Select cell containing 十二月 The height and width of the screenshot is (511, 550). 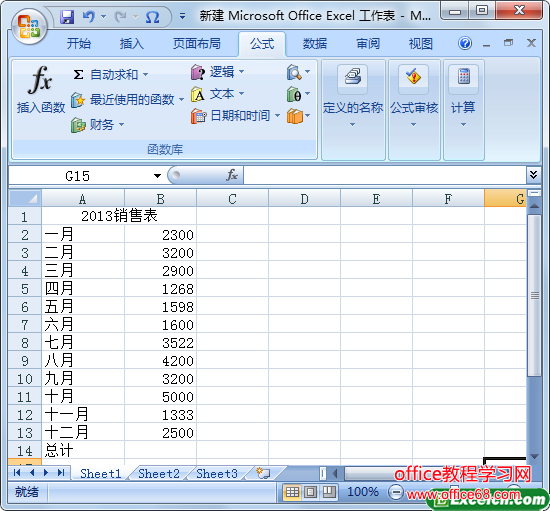(x=83, y=432)
